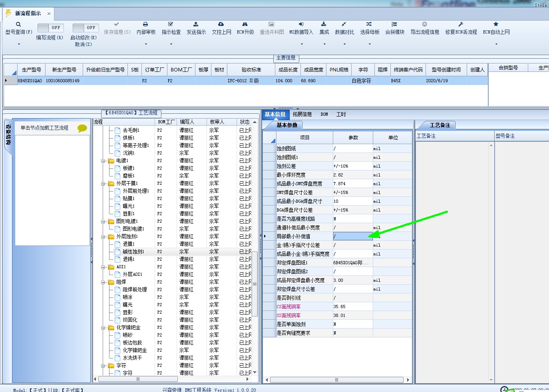Viewport: 549px width, 392px height.
Task: Collapse the 字符 tree node
Action: [103, 366]
